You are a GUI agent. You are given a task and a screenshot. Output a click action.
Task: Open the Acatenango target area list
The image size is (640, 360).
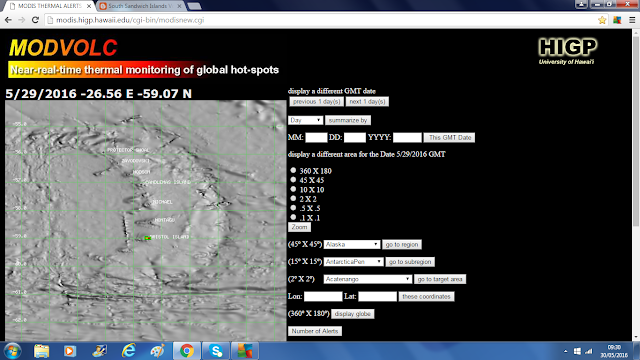tap(367, 279)
